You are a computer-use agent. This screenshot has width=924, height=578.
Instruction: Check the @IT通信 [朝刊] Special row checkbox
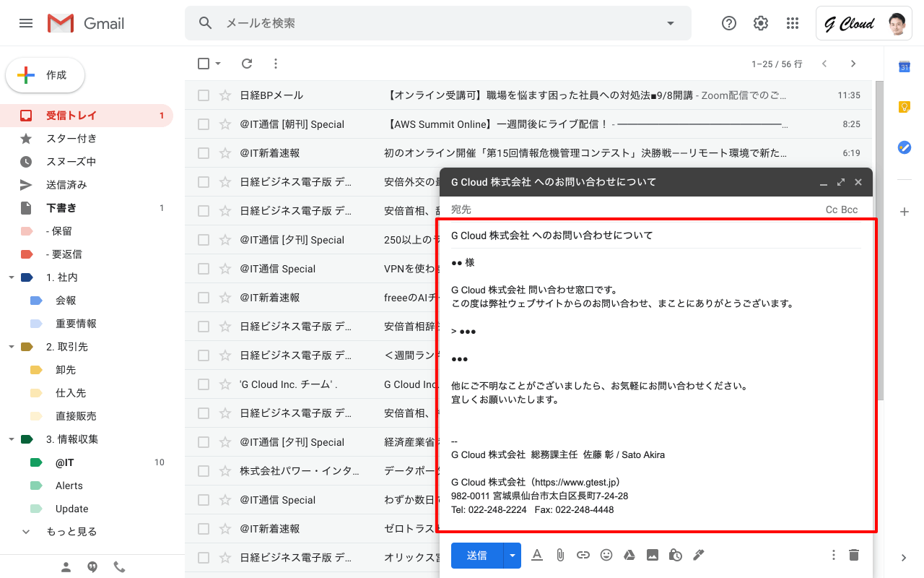[x=204, y=124]
